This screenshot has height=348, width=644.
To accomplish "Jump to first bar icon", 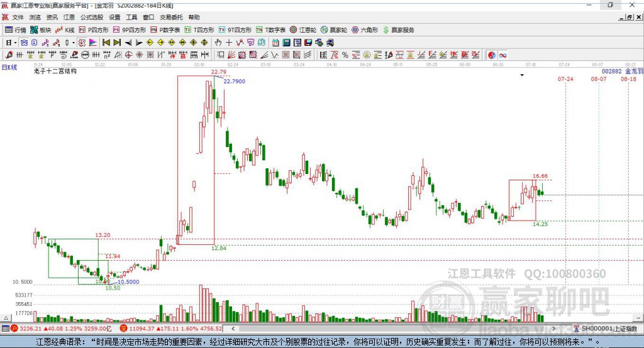I will click(x=106, y=42).
